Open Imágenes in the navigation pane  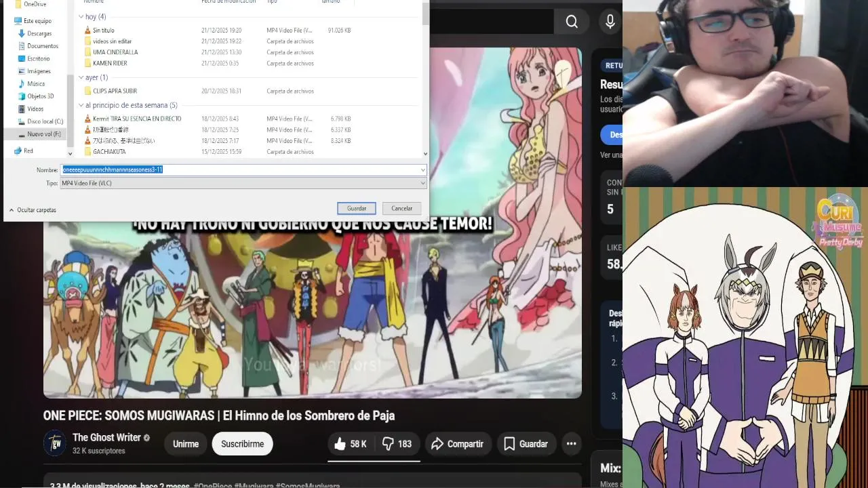point(39,71)
